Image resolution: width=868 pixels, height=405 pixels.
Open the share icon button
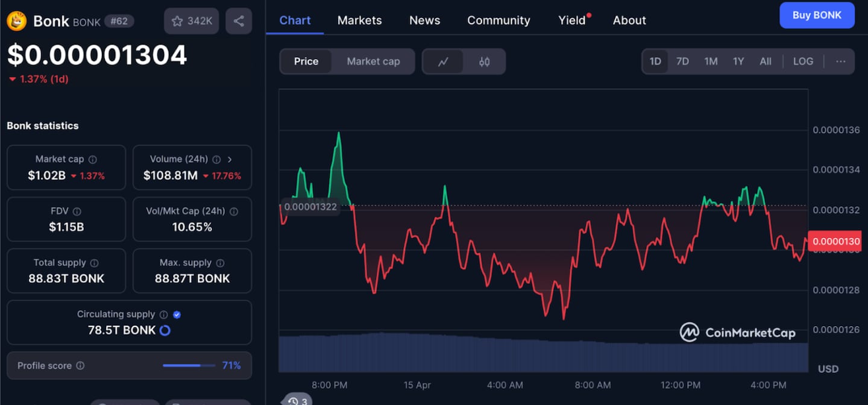239,21
